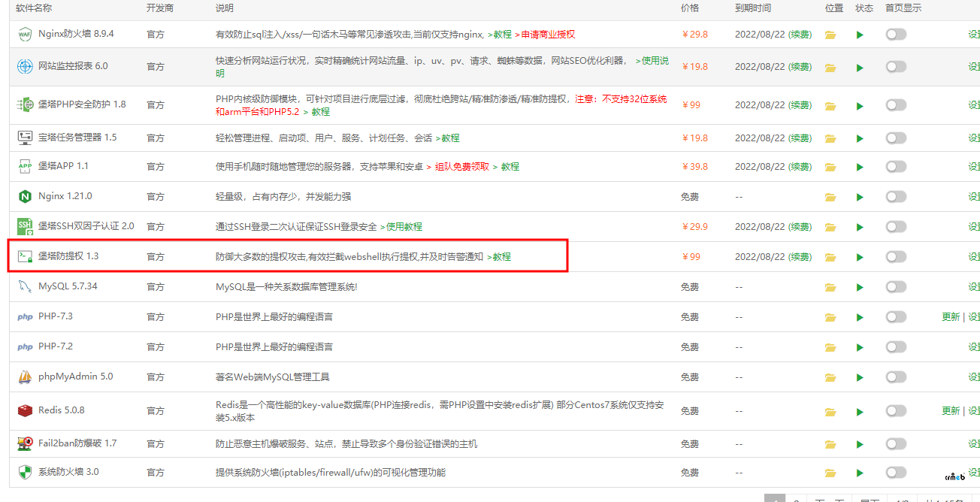Click the 软件名称 column header

pyautogui.click(x=35, y=8)
